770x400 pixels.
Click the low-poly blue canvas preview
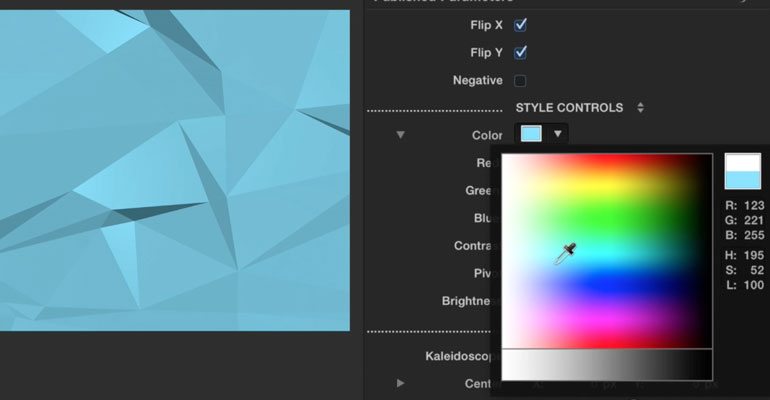coord(175,170)
